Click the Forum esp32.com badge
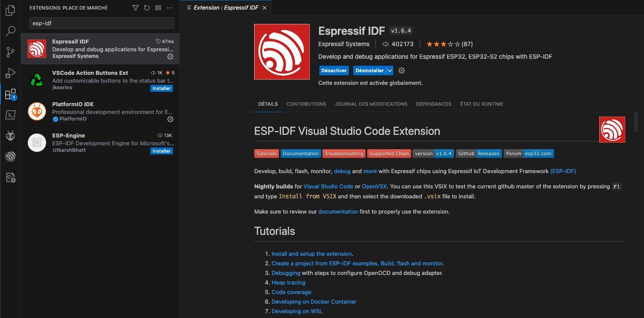The height and width of the screenshot is (318, 644). pyautogui.click(x=529, y=154)
